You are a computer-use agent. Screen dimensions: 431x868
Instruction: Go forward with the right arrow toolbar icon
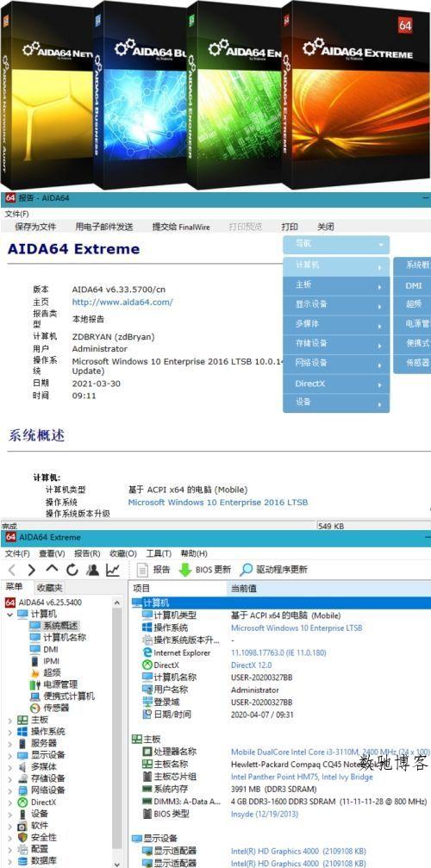(x=32, y=570)
